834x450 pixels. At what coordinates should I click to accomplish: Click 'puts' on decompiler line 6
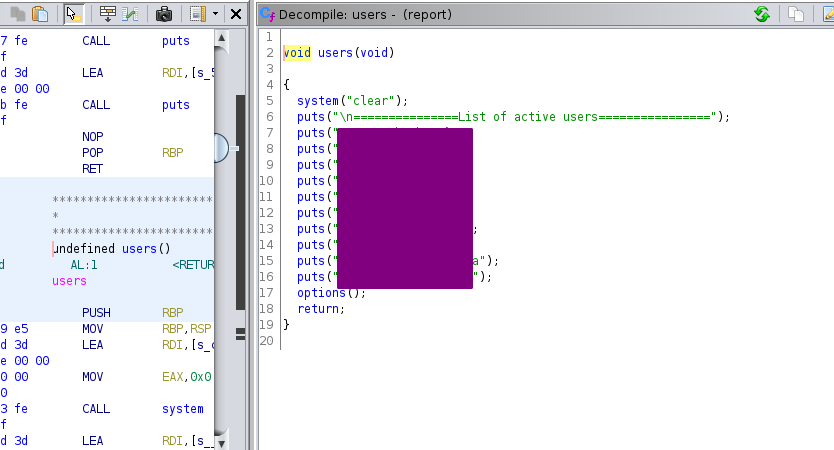coord(311,117)
